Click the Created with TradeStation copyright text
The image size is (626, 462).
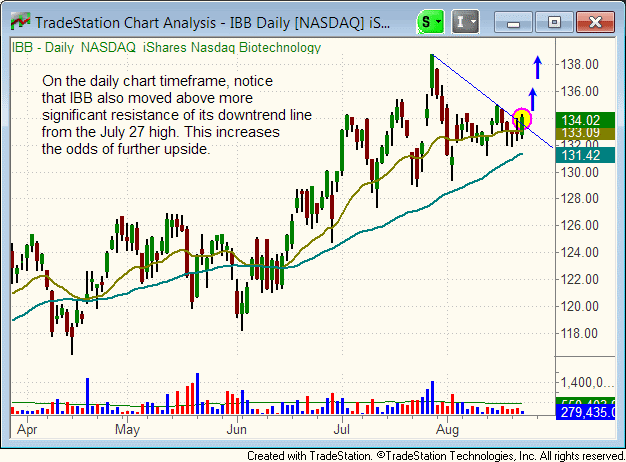(436, 456)
